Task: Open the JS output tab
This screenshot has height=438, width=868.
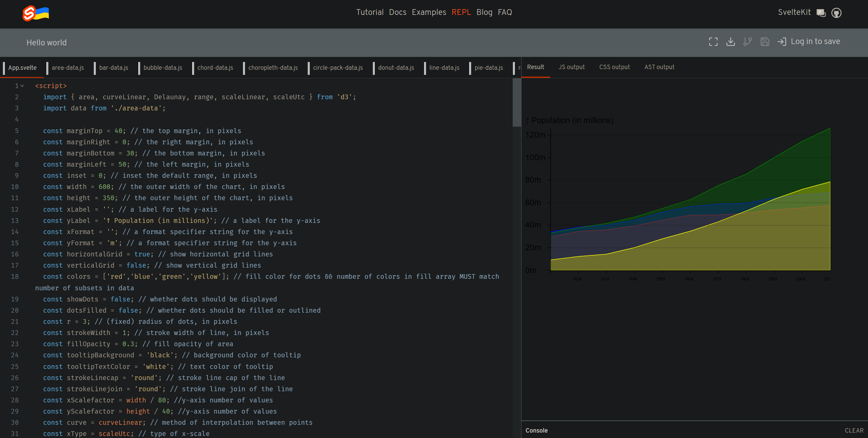Action: 572,67
